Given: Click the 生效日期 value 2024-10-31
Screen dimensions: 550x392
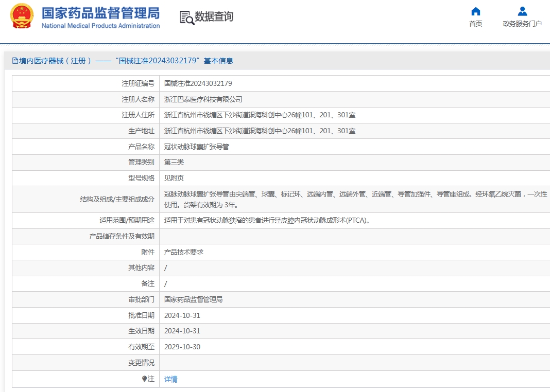Looking at the screenshot, I should [x=182, y=331].
